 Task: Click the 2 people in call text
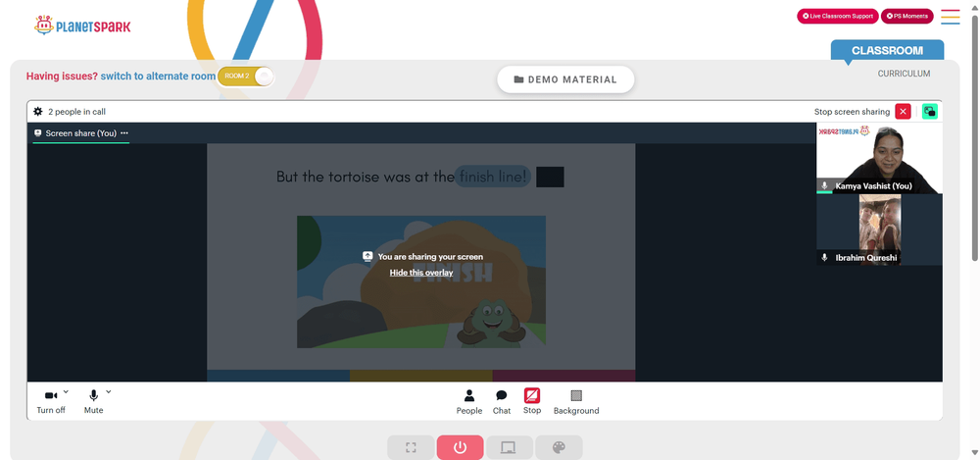(x=76, y=112)
